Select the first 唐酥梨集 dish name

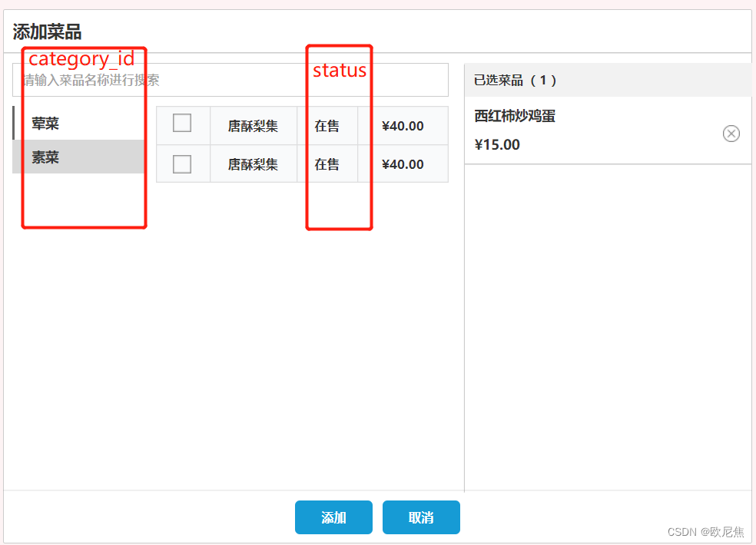coord(254,125)
